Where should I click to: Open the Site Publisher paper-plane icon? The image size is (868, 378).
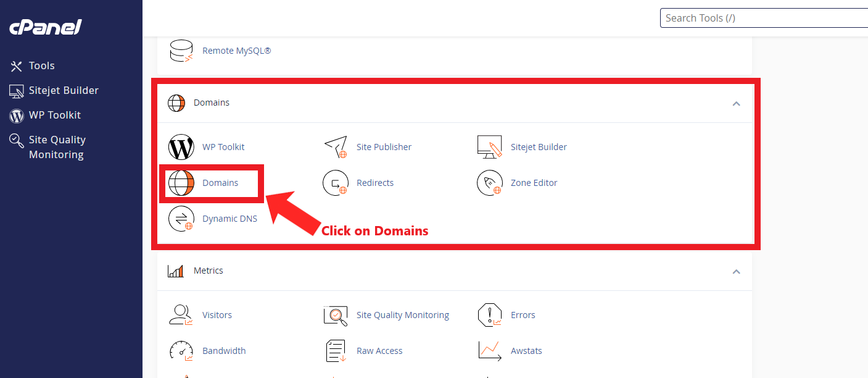point(336,147)
